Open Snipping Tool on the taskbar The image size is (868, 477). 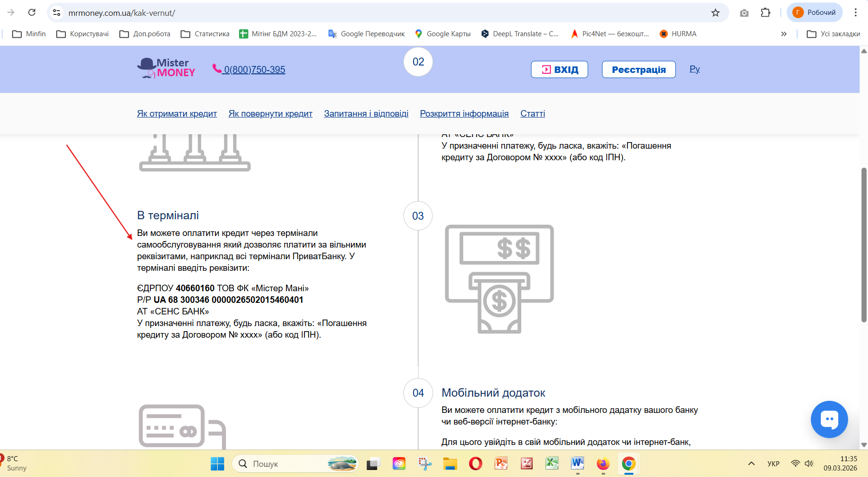pyautogui.click(x=425, y=464)
